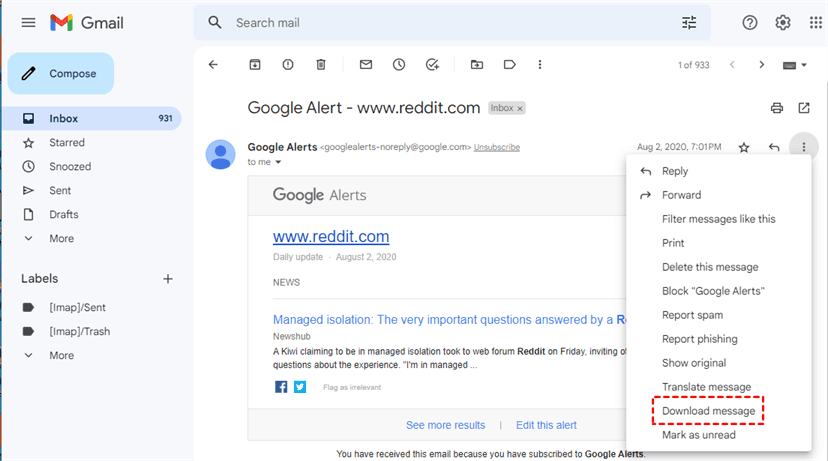
Task: Open the Move to folder icon
Action: point(477,65)
